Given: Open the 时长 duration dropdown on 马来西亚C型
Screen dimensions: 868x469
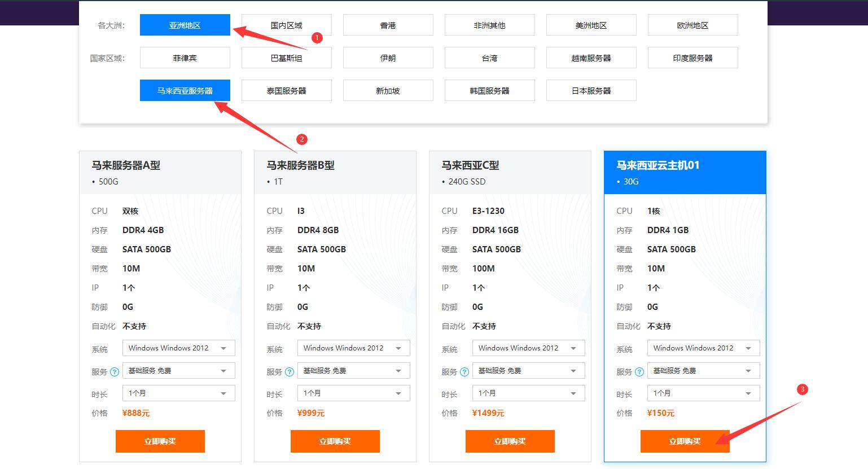Looking at the screenshot, I should point(528,393).
